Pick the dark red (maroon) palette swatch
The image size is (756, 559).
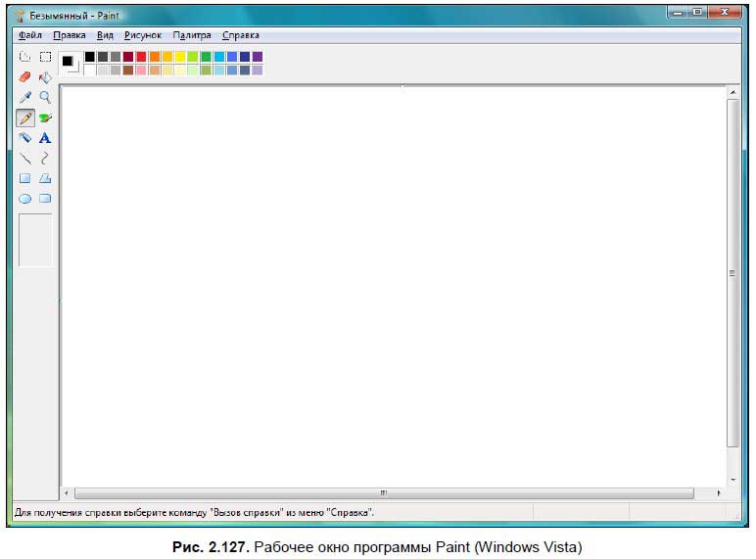coord(128,57)
